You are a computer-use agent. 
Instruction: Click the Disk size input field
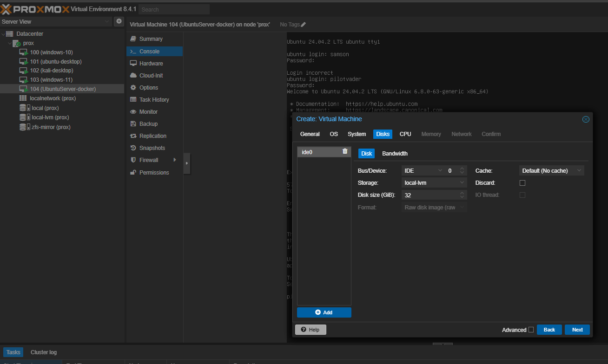tap(430, 195)
